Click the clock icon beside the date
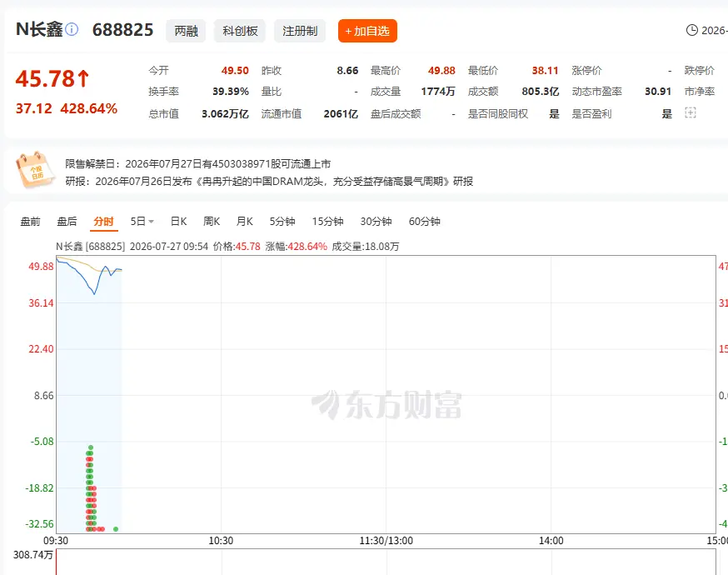Viewport: 728px width, 575px height. point(692,31)
